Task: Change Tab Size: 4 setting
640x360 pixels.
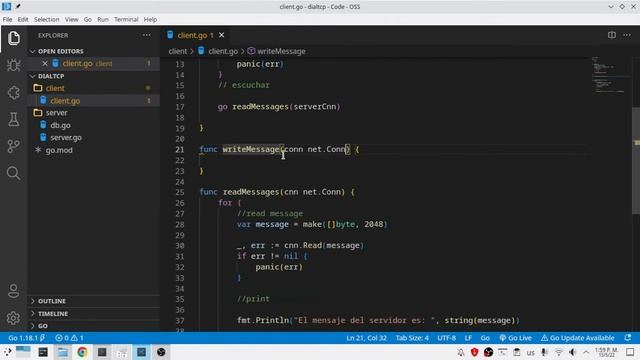Action: pos(412,338)
